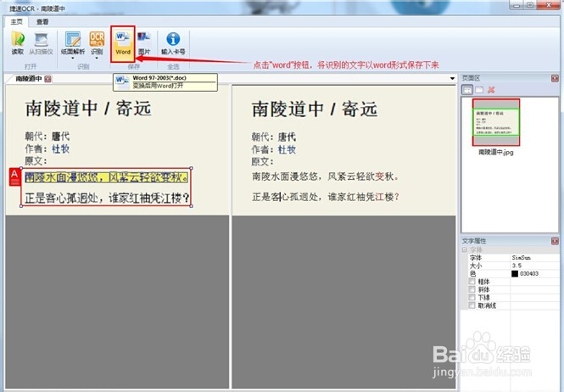Close the 文字属性 panel
The width and height of the screenshot is (564, 392).
[x=555, y=241]
